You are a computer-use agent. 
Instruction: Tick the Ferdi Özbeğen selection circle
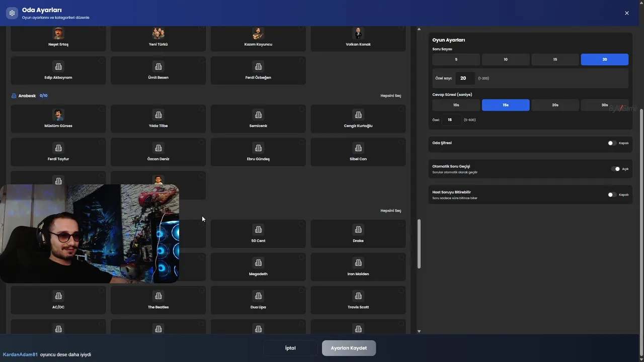click(x=301, y=61)
